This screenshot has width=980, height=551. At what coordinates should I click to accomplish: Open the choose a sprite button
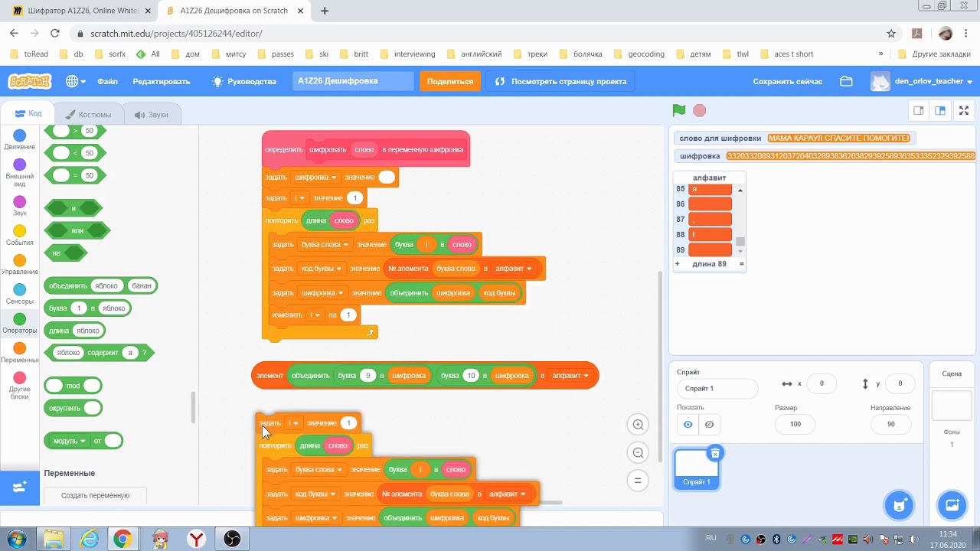click(x=900, y=505)
